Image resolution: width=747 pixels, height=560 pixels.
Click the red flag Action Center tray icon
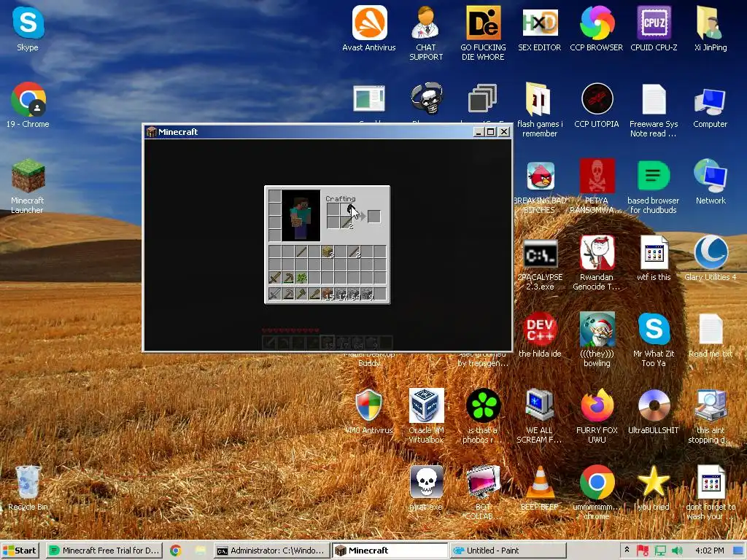[643, 551]
